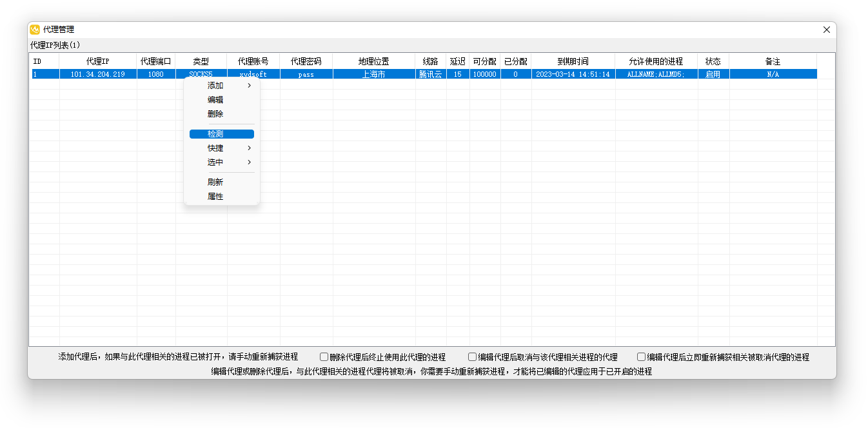
Task: Click the 备注 cell showing N/A
Action: click(x=773, y=74)
